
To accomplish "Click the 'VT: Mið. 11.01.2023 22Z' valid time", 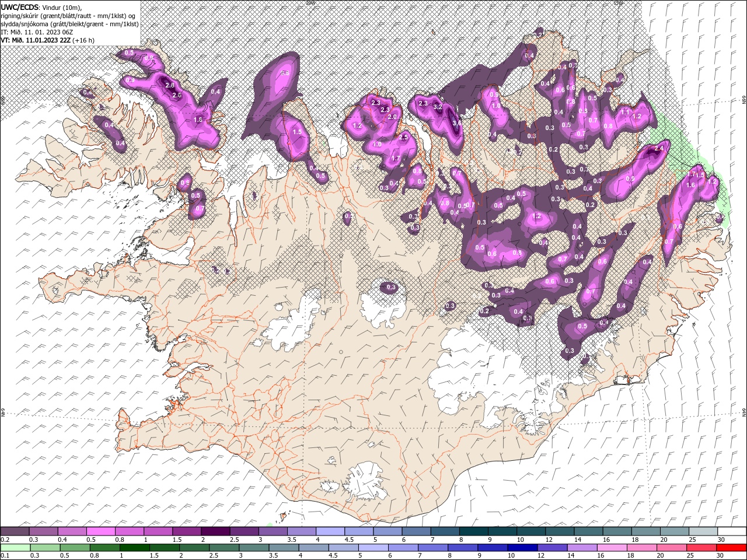I will [36, 40].
